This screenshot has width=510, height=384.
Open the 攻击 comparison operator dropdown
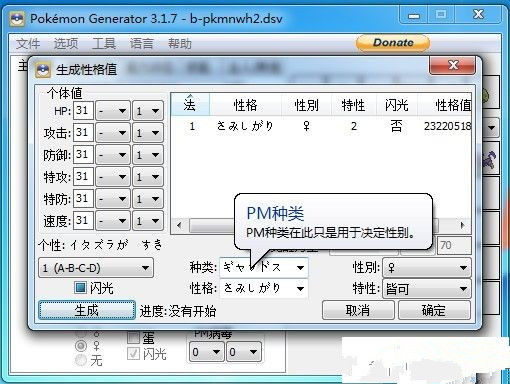point(113,133)
